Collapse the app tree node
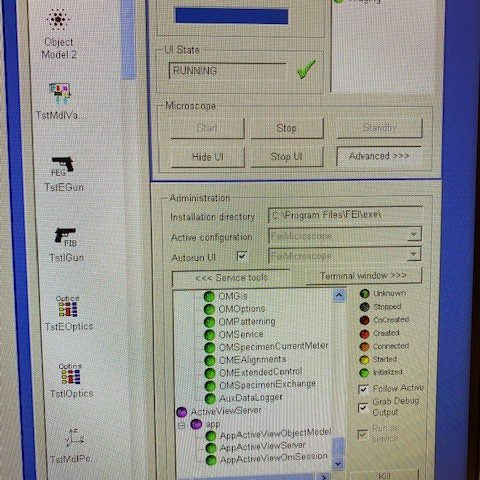 click(x=182, y=426)
